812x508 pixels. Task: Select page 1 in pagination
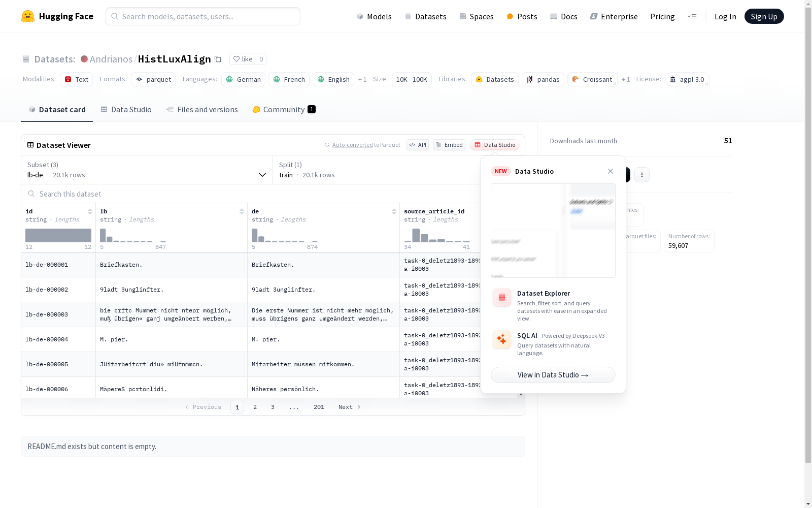[x=237, y=407]
